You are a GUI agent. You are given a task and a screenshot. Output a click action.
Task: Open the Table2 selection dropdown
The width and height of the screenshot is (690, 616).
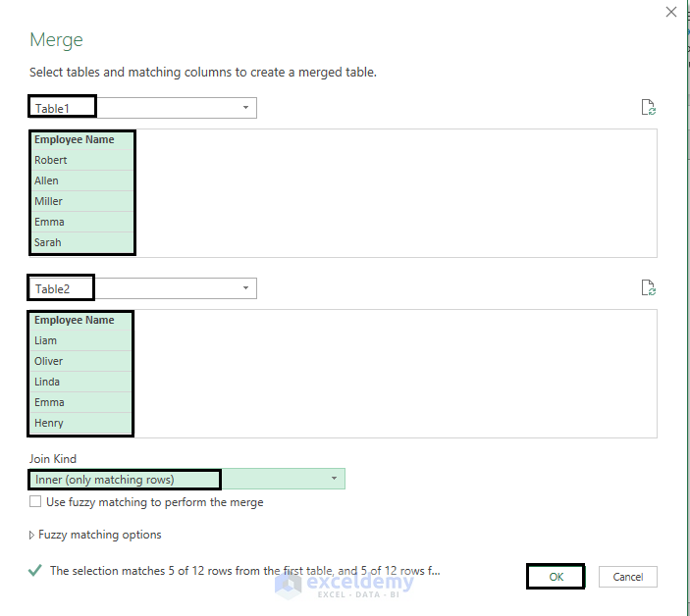tap(244, 288)
